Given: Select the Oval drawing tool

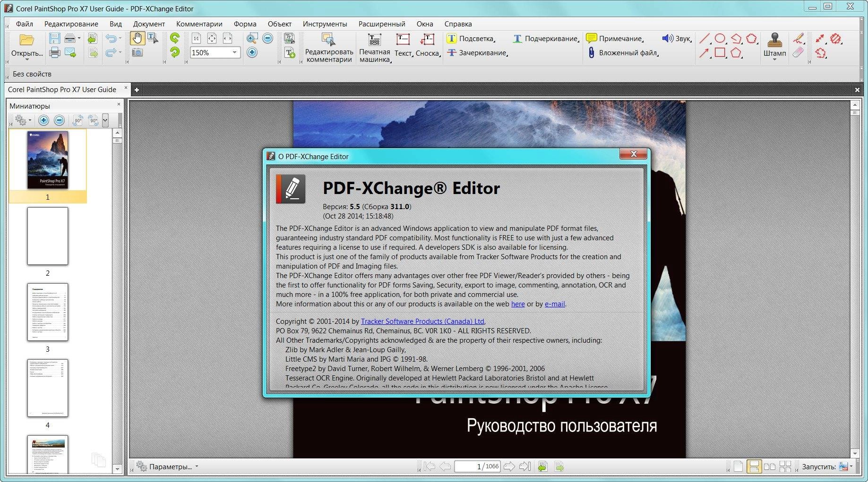Looking at the screenshot, I should 720,38.
